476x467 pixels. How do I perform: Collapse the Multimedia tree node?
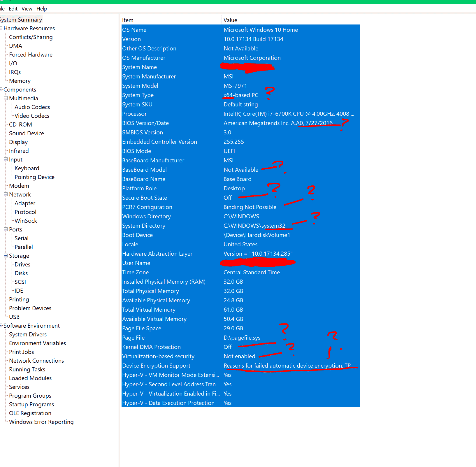[x=6, y=98]
